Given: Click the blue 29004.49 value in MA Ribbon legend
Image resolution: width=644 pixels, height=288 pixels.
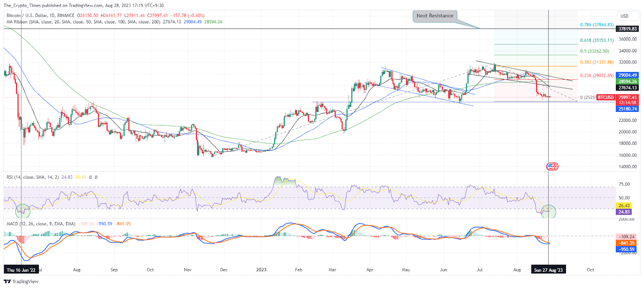Looking at the screenshot, I should (193, 22).
